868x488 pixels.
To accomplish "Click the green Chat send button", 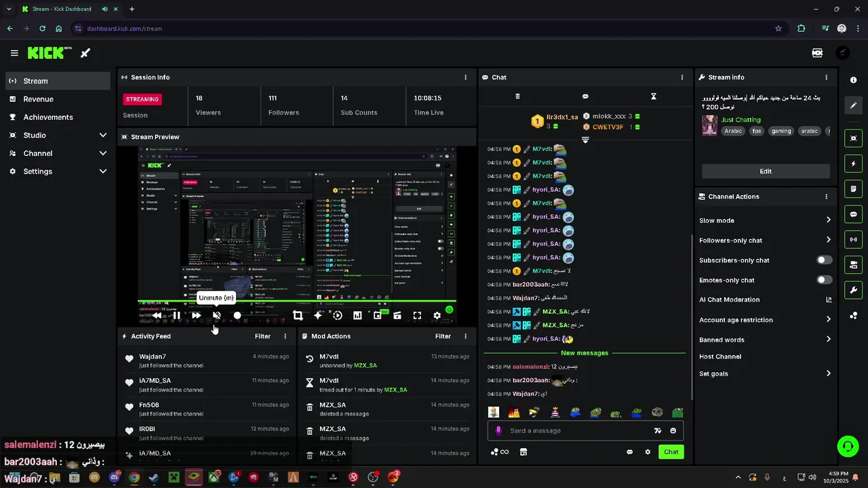I will coord(671,452).
